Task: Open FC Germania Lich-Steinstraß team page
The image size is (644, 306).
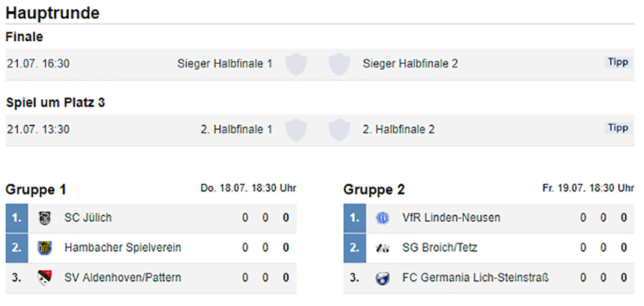Action: 475,278
